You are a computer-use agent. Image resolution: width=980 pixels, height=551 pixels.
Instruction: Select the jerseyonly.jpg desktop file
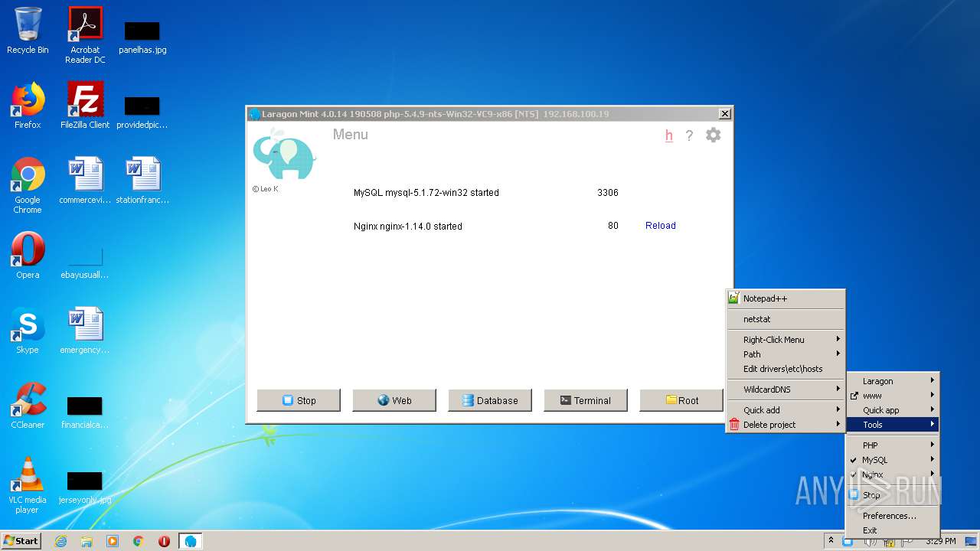coord(85,487)
